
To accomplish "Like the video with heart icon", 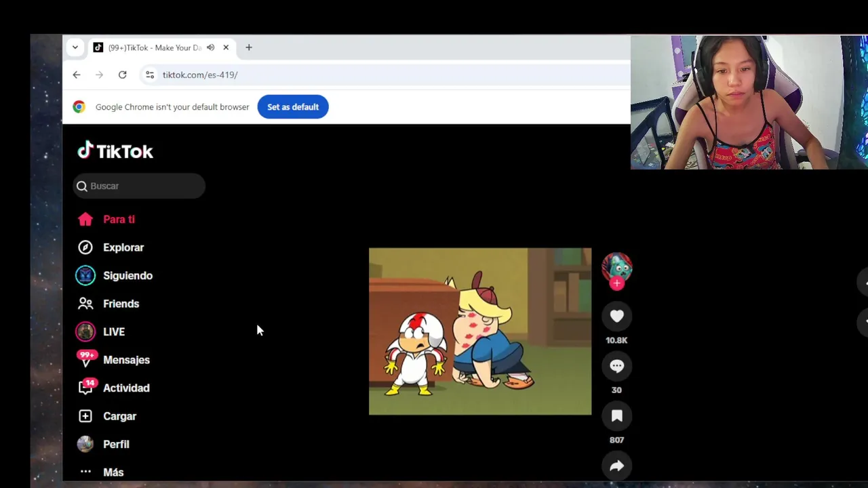I will [616, 316].
